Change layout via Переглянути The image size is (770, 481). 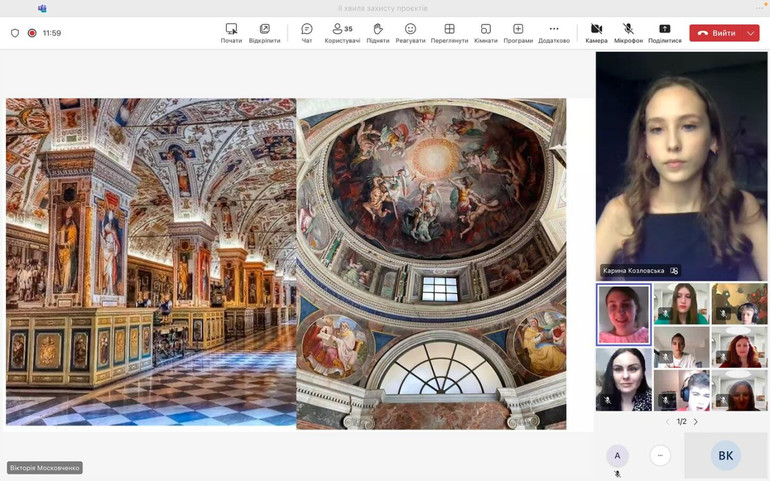[x=449, y=33]
